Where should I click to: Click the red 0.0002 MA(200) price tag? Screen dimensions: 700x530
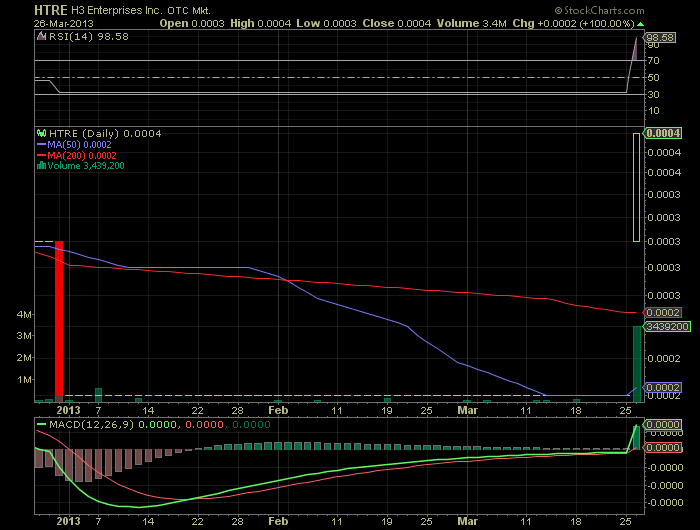point(663,313)
